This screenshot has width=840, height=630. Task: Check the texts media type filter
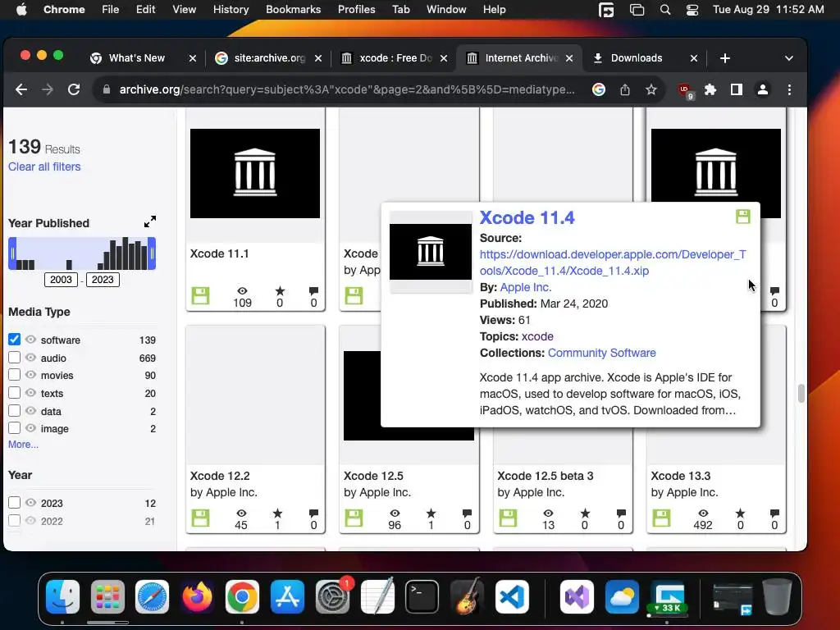point(15,393)
